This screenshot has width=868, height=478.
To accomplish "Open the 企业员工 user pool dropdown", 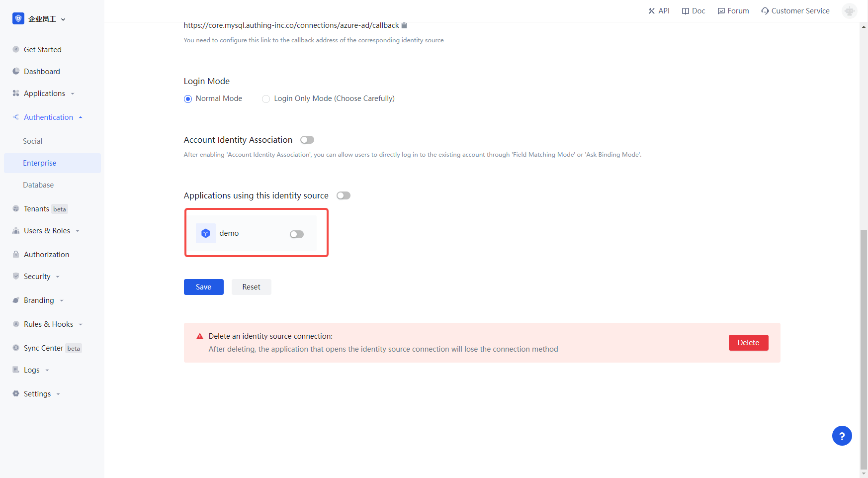I will coord(40,19).
